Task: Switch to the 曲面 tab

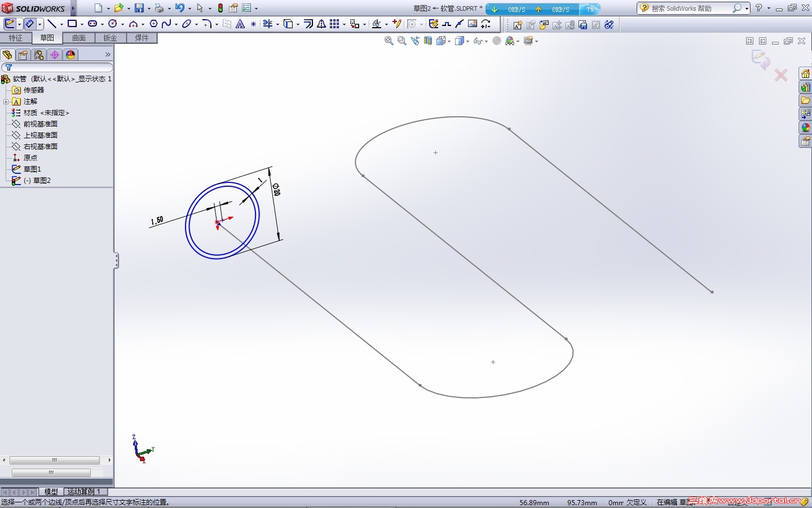Action: coord(79,38)
